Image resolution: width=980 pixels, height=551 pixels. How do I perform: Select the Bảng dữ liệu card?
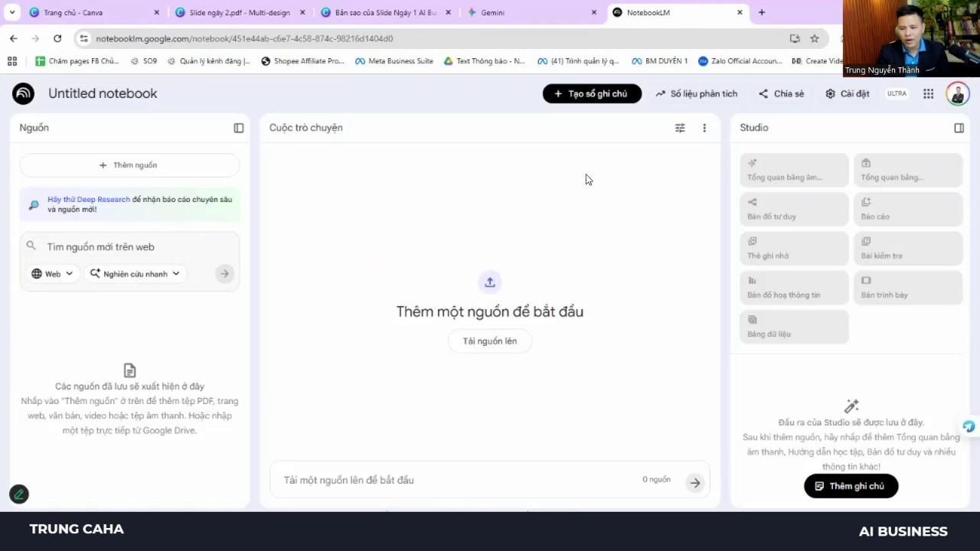(x=794, y=326)
